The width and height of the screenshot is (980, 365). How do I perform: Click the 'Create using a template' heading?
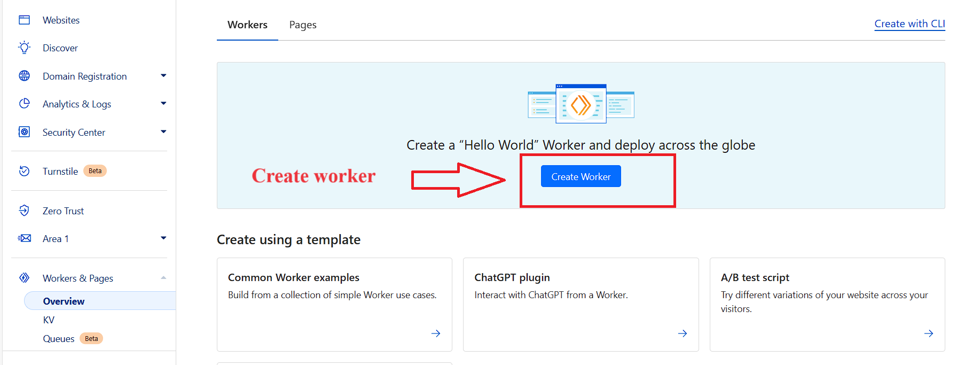tap(288, 240)
